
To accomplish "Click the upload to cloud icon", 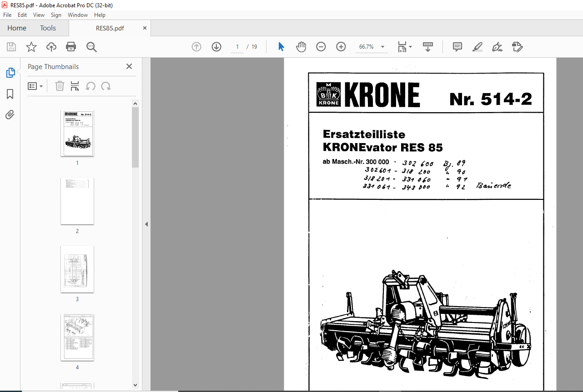I will click(x=51, y=47).
